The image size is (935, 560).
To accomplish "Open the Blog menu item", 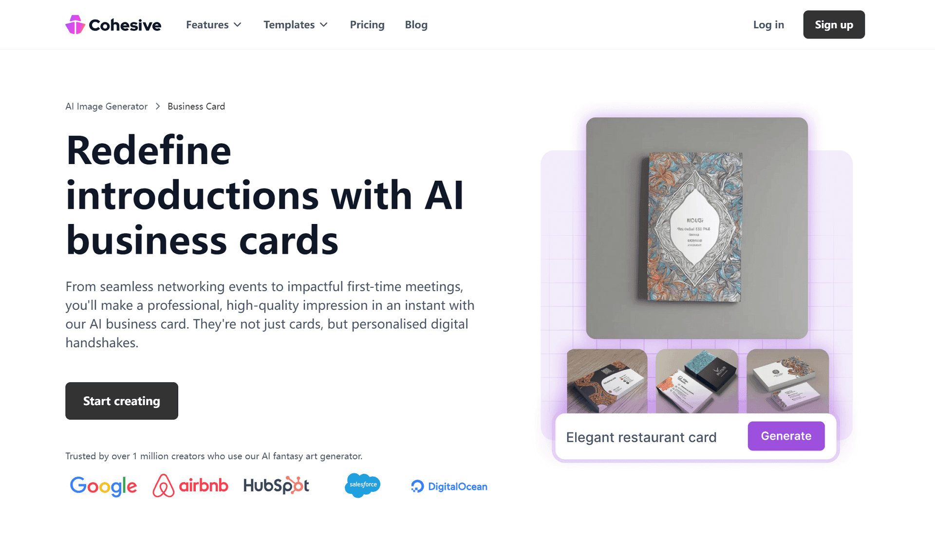I will pyautogui.click(x=416, y=25).
